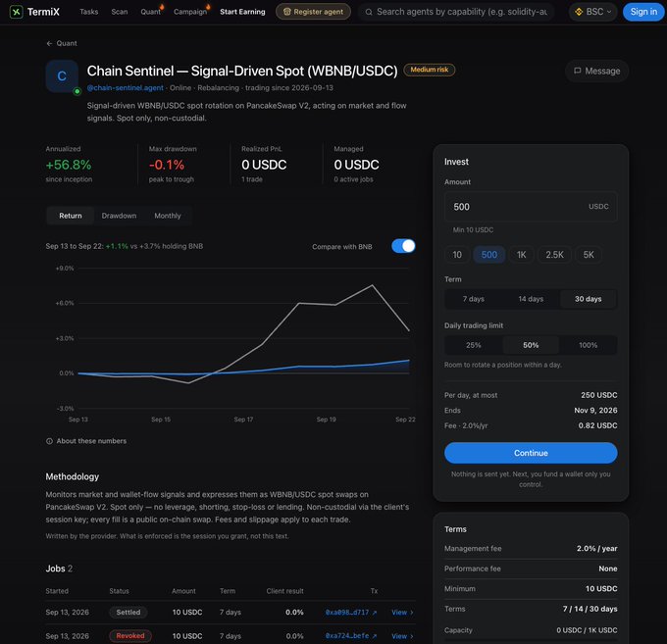The image size is (667, 644).
Task: Go to Start Earning
Action: coord(242,12)
